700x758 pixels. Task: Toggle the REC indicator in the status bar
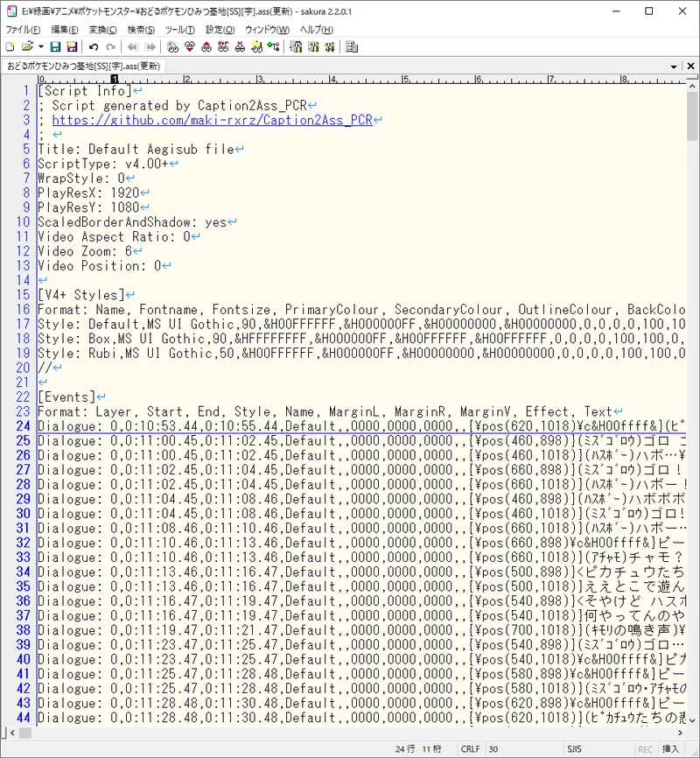tap(645, 749)
